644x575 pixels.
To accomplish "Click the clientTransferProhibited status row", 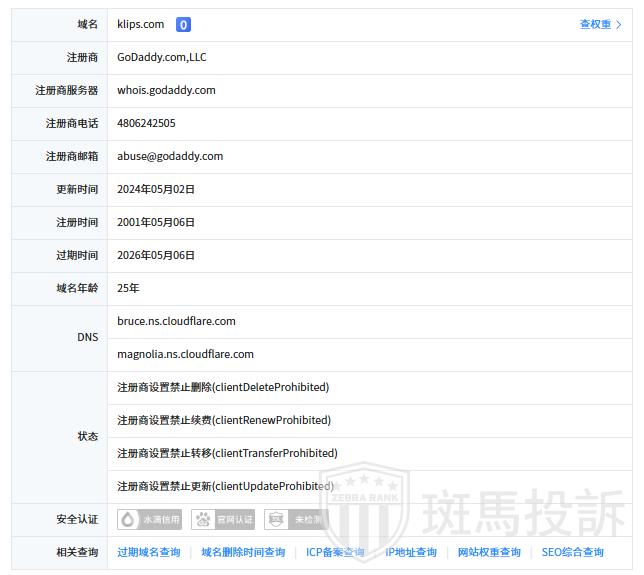I will coord(227,454).
